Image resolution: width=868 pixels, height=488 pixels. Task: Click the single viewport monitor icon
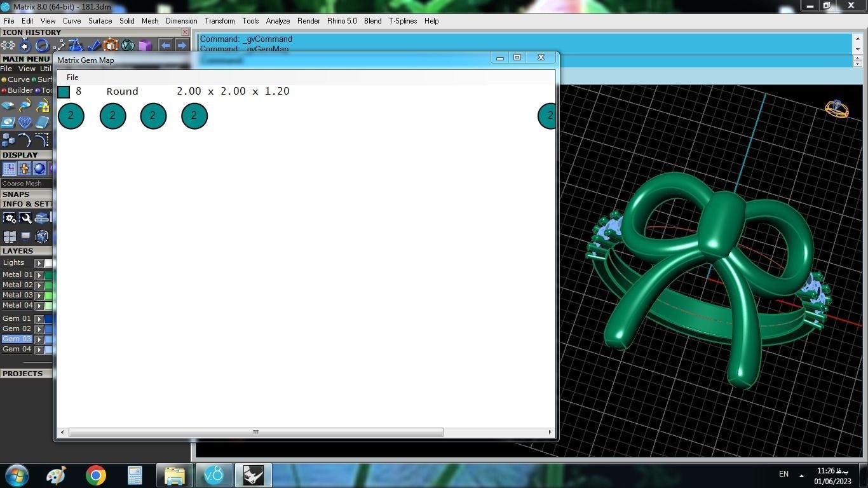click(25, 236)
